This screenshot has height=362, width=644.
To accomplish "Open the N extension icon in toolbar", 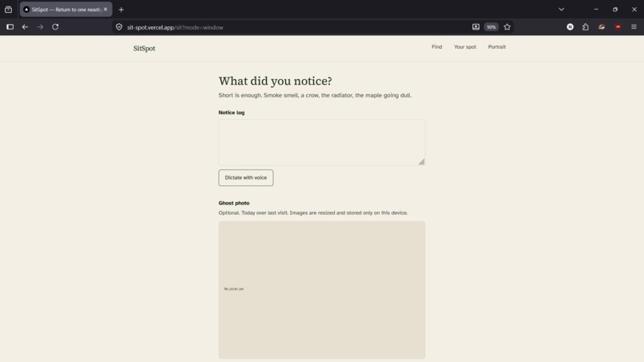I will click(x=570, y=26).
